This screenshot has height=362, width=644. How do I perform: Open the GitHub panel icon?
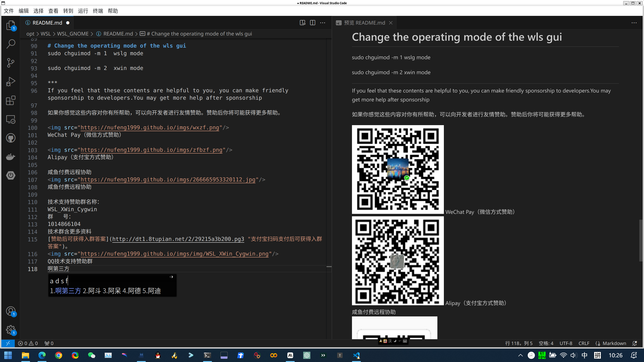pos(11,138)
